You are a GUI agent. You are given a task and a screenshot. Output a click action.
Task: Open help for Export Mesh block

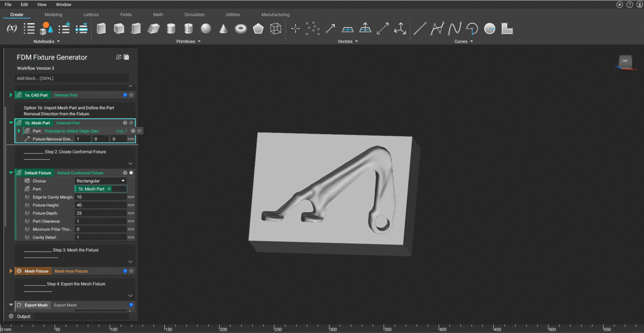131,305
